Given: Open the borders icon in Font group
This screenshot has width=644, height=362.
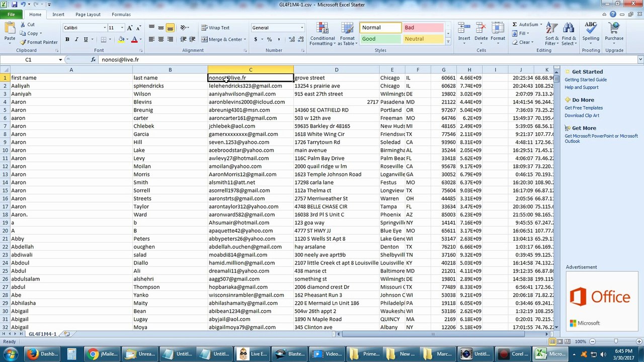Looking at the screenshot, I should tap(104, 39).
